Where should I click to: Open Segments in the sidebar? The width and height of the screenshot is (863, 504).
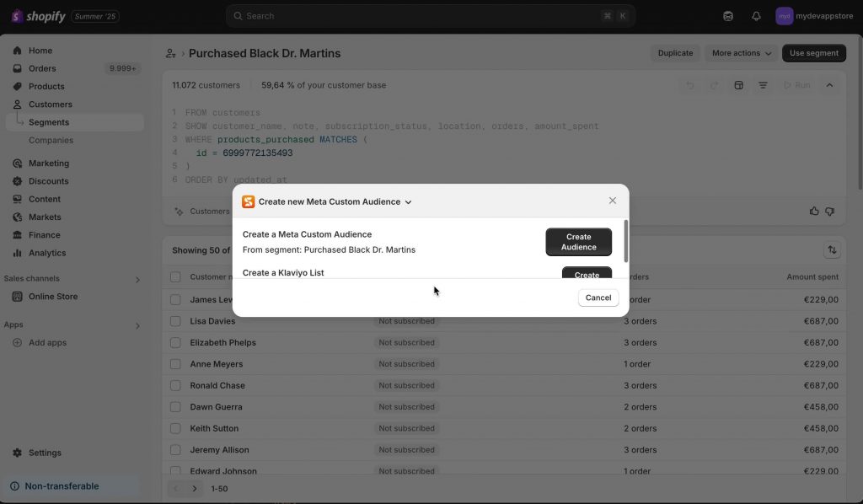[x=75, y=123]
